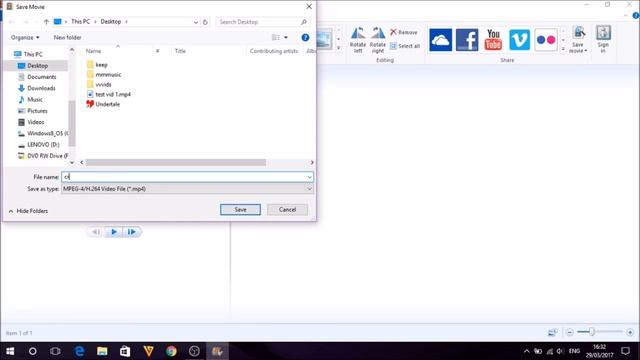Select the Windows8_OS drive
This screenshot has height=360, width=640.
tap(43, 133)
